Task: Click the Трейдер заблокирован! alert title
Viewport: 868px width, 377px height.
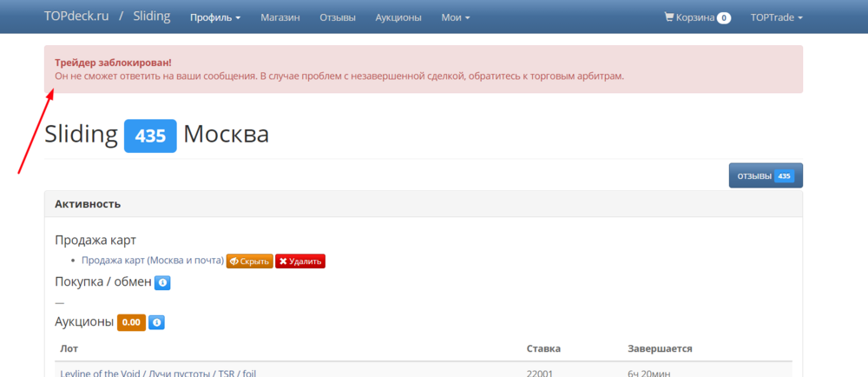Action: (x=114, y=63)
